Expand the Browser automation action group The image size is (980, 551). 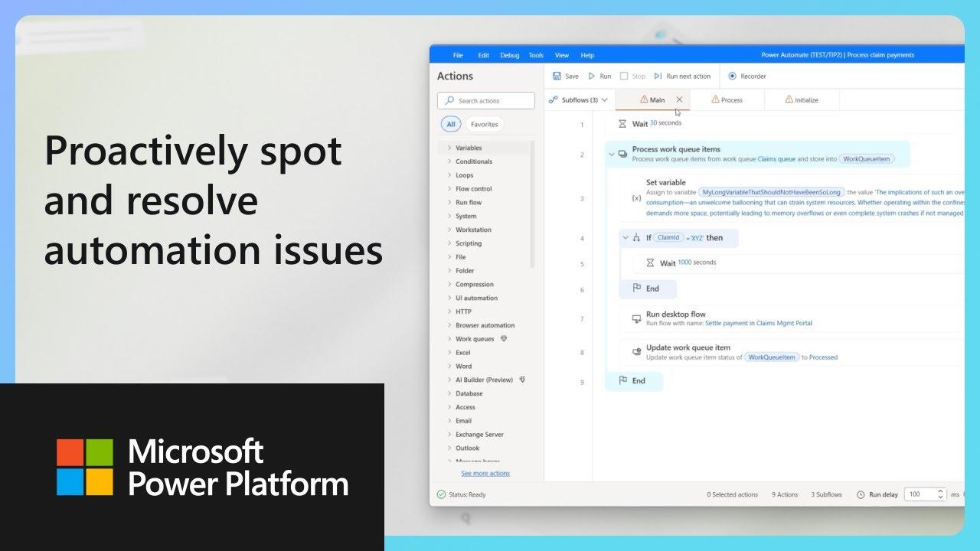pos(449,325)
